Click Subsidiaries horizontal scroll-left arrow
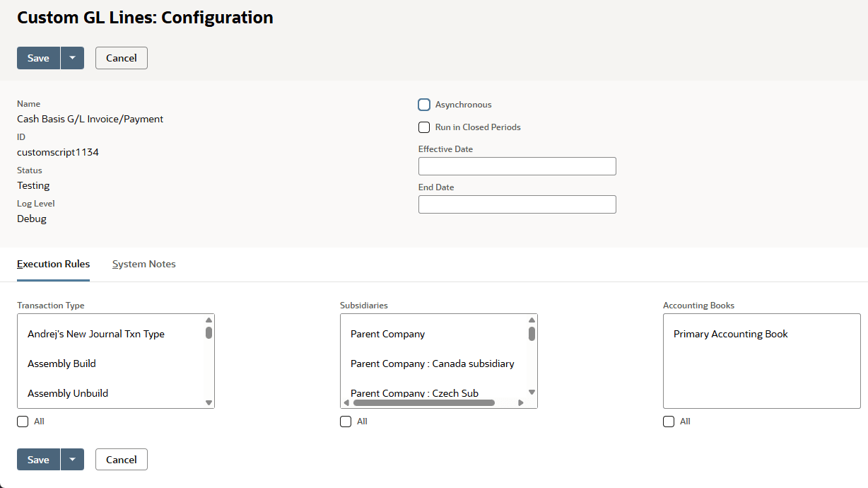Screen dimensions: 868x488 tap(346, 403)
